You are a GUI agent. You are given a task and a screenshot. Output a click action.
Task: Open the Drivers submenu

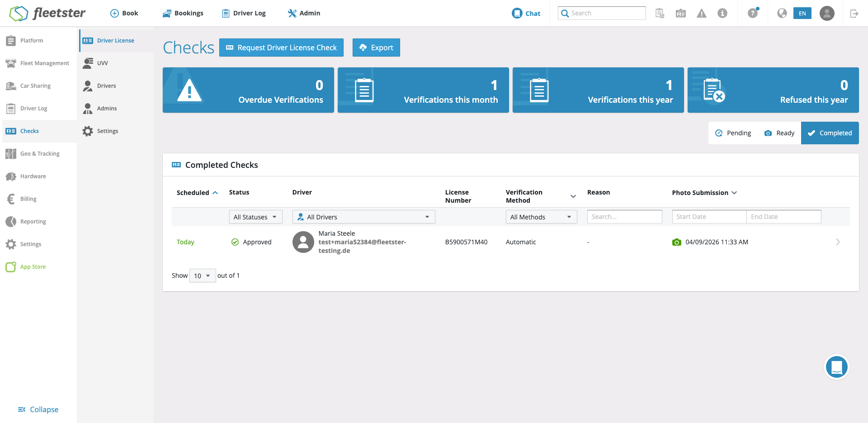pyautogui.click(x=116, y=86)
